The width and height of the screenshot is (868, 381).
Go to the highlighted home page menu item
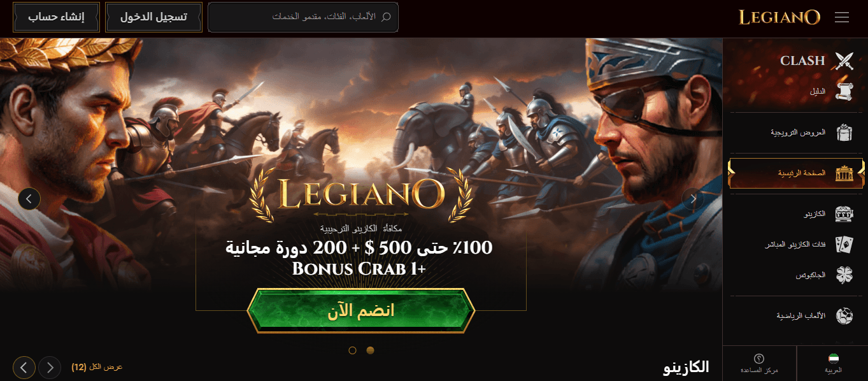click(796, 173)
